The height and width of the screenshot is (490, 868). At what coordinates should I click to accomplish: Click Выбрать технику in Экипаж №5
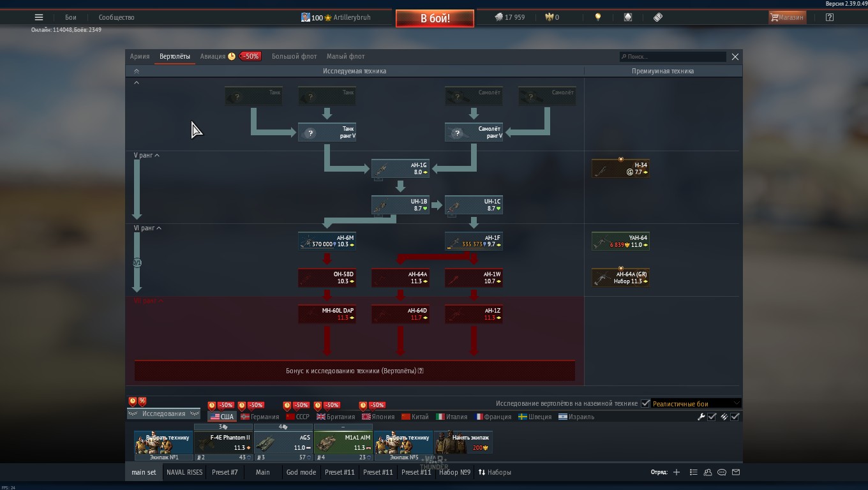[x=403, y=442]
